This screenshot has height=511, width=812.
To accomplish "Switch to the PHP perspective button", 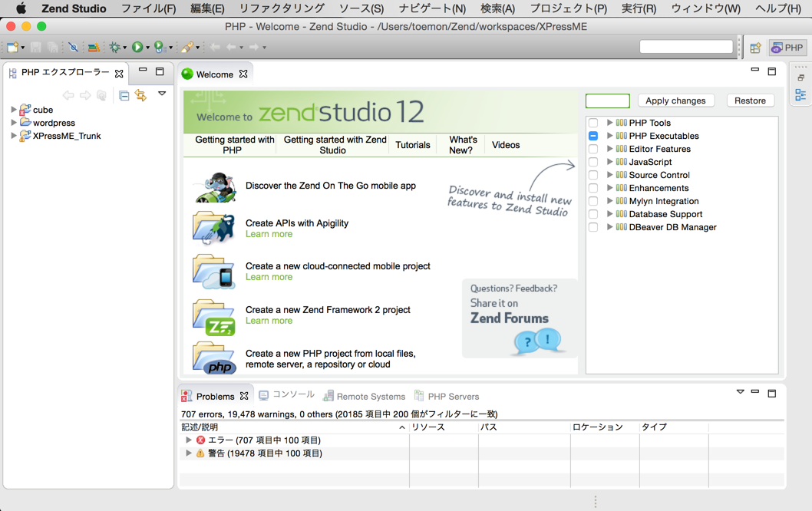I will tap(787, 48).
